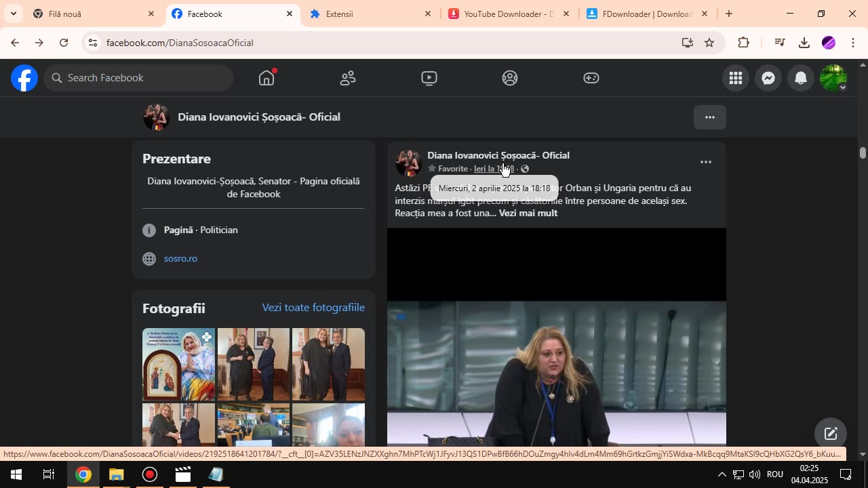Open the Gaming icon in the top navigation

[591, 78]
